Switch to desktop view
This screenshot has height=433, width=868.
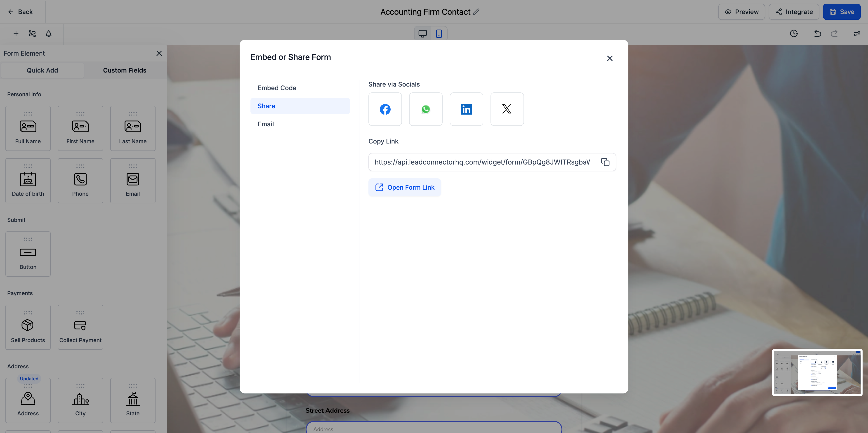click(x=422, y=34)
